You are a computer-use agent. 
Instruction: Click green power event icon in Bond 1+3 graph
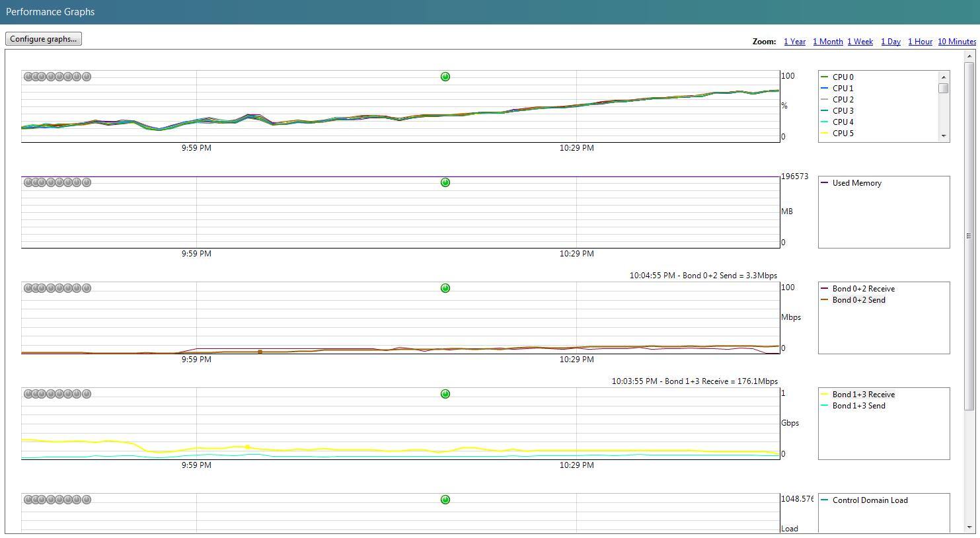(445, 394)
